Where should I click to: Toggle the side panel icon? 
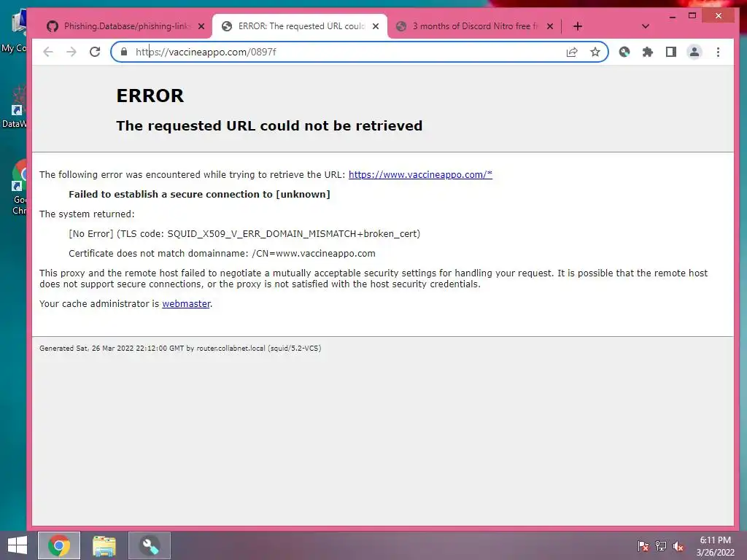[671, 52]
